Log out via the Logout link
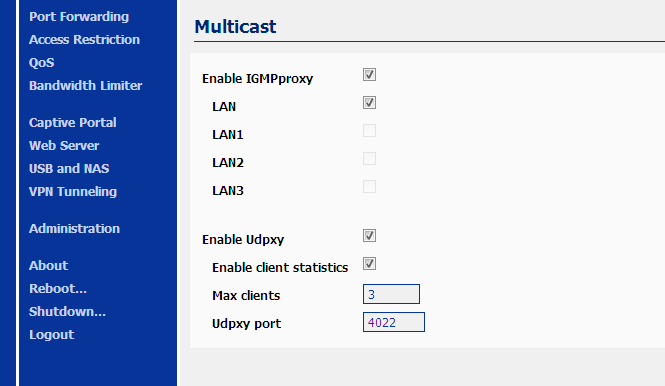 tap(52, 335)
